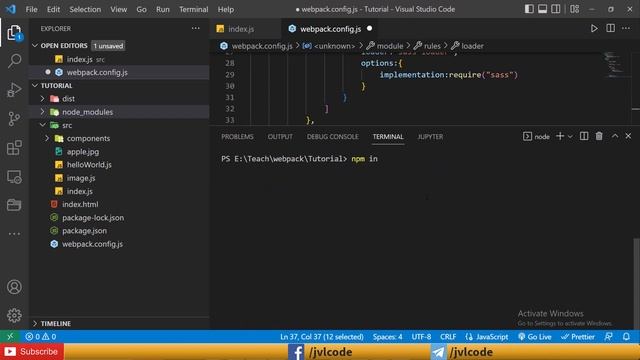Collapse the src folder
The image size is (640, 360).
tap(42, 125)
